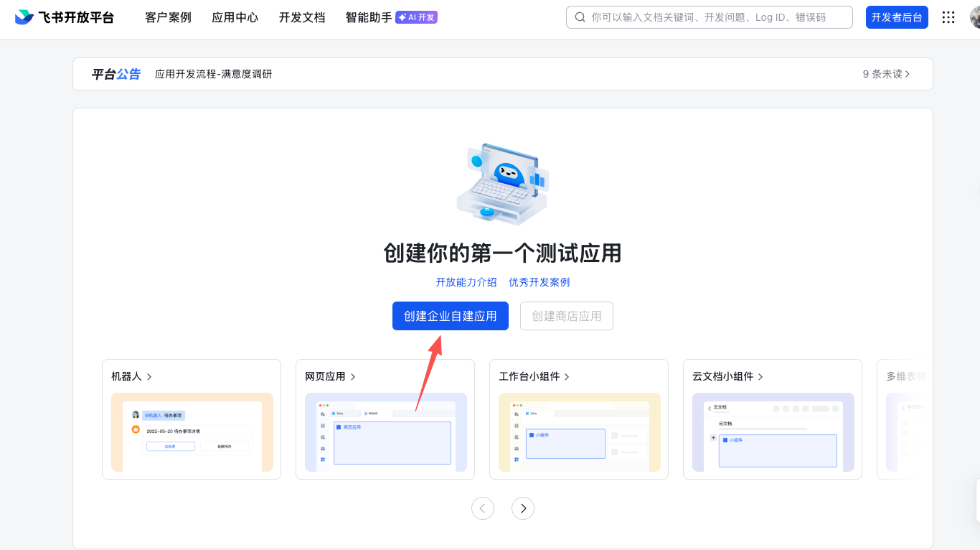Open the 机器人 card preview image
Image resolution: width=980 pixels, height=550 pixels.
point(192,431)
